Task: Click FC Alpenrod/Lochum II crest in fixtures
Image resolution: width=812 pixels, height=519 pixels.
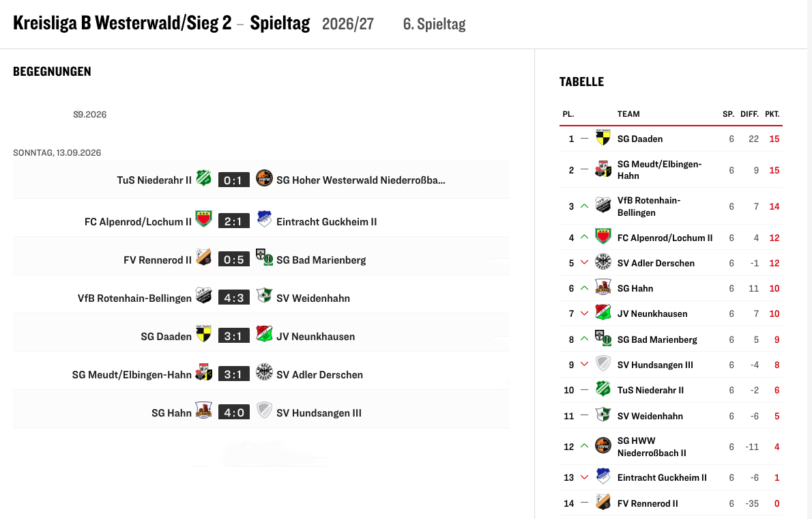Action: (203, 219)
